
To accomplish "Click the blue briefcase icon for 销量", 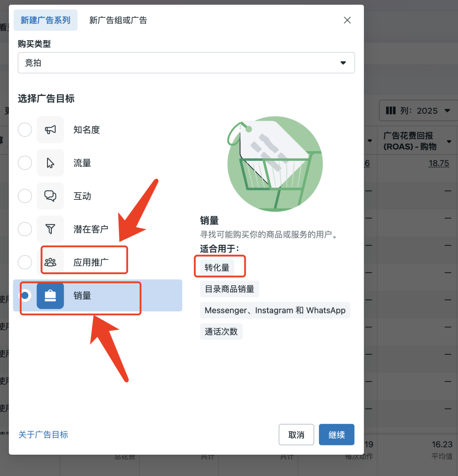I will pos(50,295).
